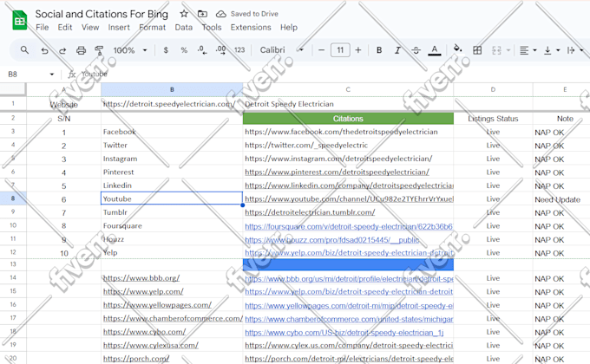
Task: Open the File menu
Action: (43, 28)
